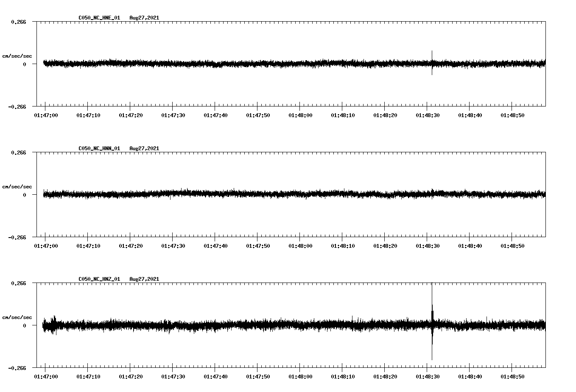Click the large spike on the HNZ trace
576x392 pixels.
pyautogui.click(x=432, y=322)
